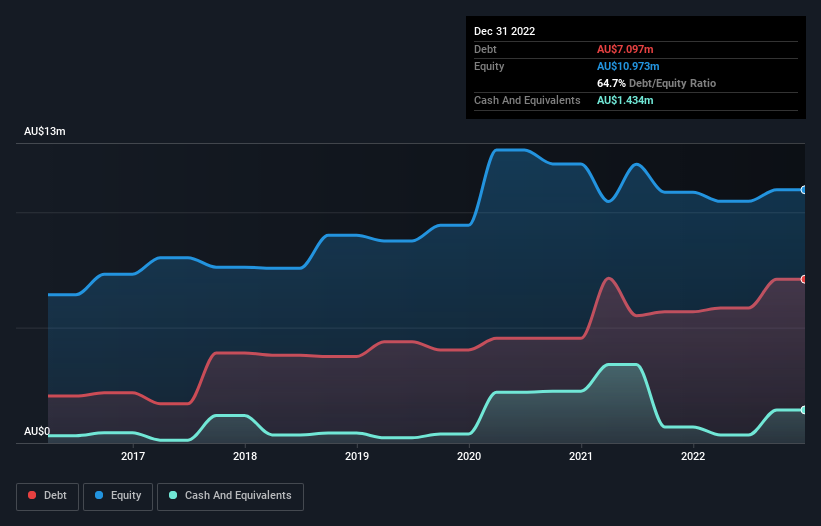Click the AU$0 axis label
This screenshot has height=526, width=821.
click(37, 431)
